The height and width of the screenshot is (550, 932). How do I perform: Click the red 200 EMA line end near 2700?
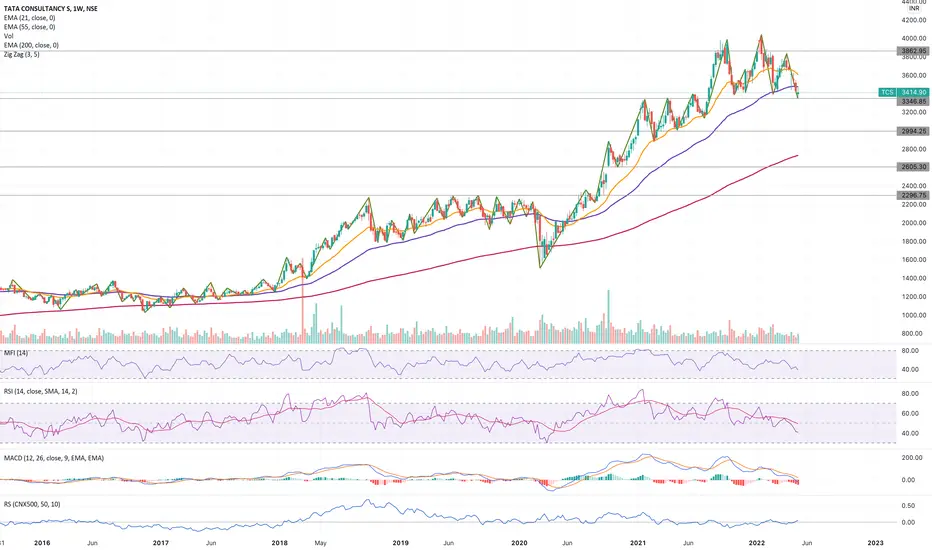796,155
